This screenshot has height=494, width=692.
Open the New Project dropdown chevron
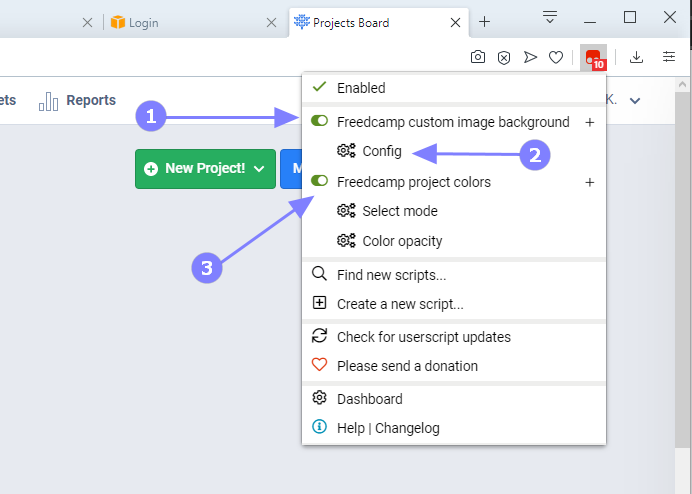tap(260, 169)
